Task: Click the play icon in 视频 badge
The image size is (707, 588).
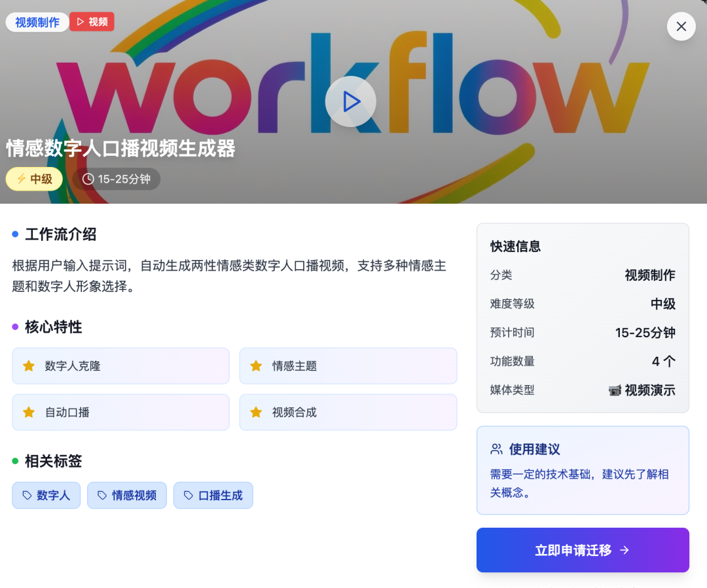Action: (x=81, y=22)
